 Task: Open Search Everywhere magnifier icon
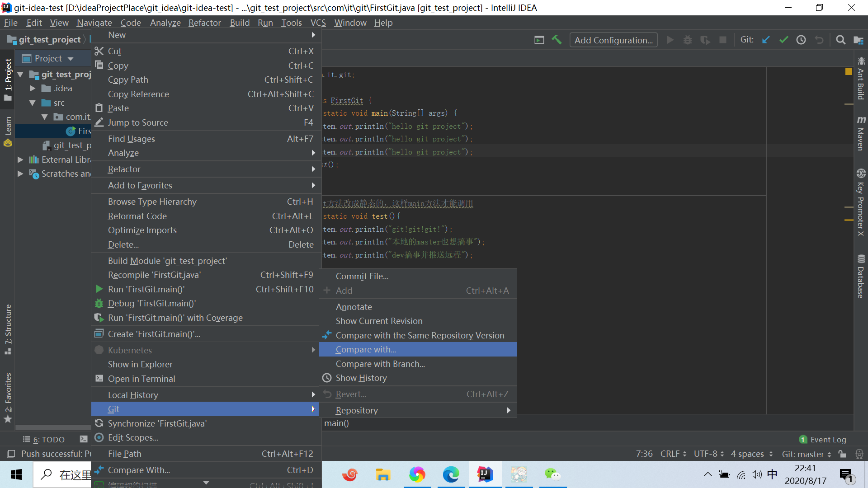tap(840, 40)
